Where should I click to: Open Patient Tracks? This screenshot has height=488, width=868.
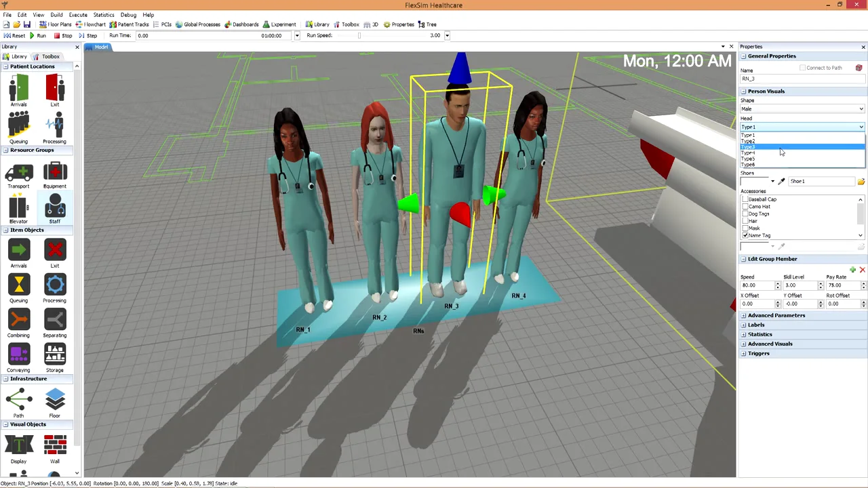pos(129,24)
